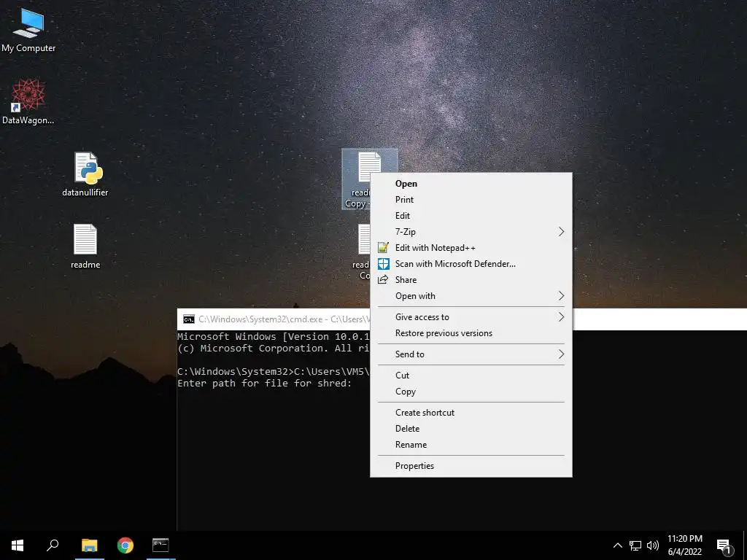Open Properties from the context menu

(471, 466)
